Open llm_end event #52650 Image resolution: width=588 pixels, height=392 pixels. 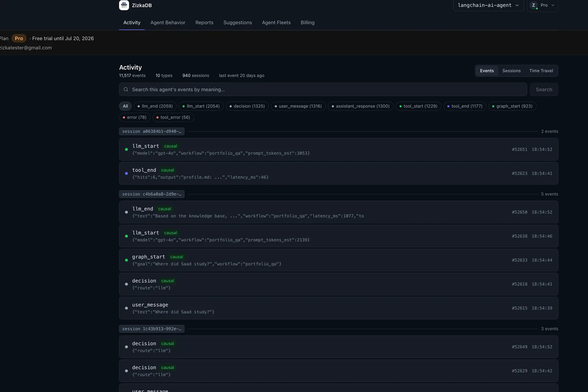click(x=338, y=212)
